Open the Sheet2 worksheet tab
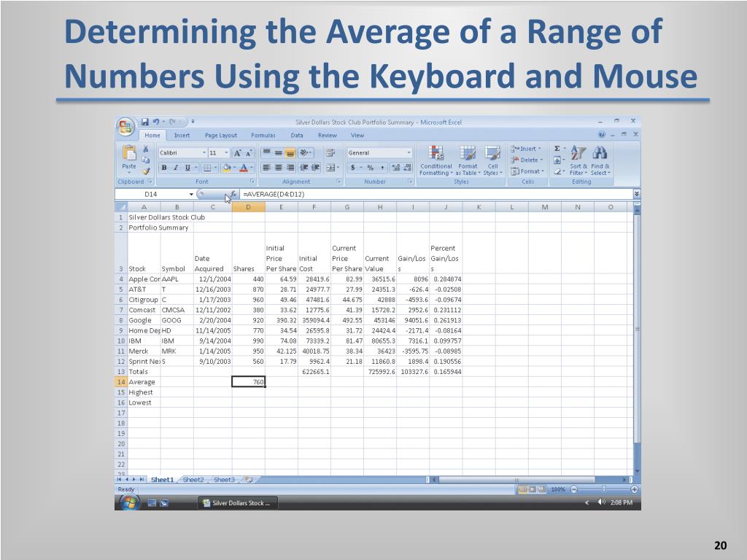747x560 pixels. point(193,480)
